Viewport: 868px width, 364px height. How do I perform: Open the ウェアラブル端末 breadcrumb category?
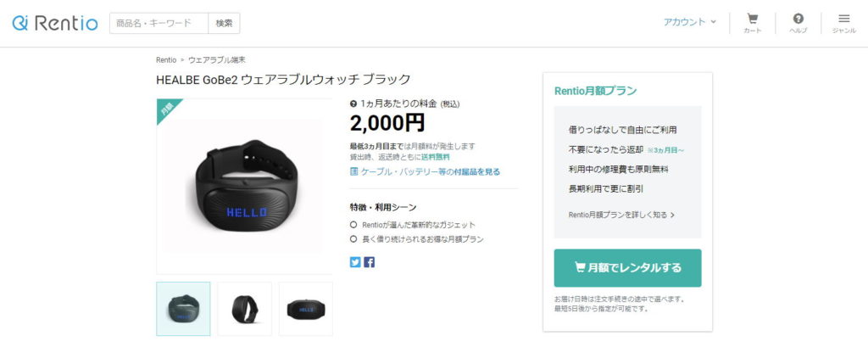pyautogui.click(x=213, y=60)
